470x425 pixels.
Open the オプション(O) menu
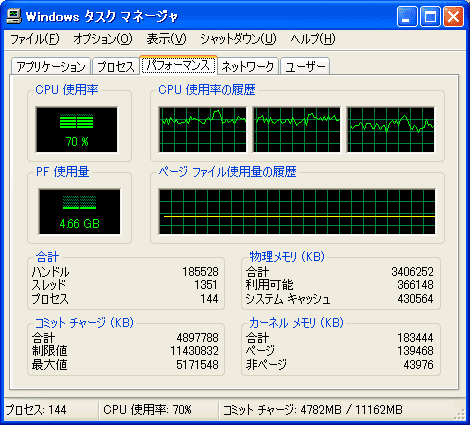coord(103,39)
